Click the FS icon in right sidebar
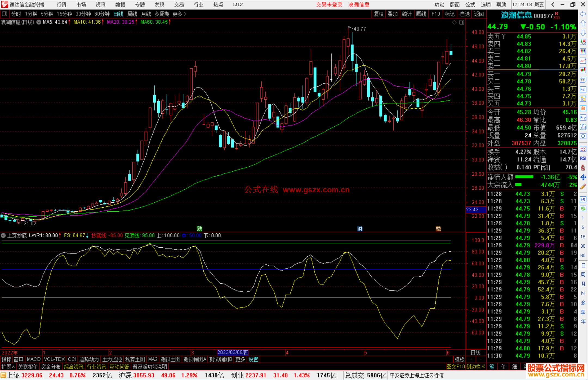The height and width of the screenshot is (380, 588). pos(583,199)
